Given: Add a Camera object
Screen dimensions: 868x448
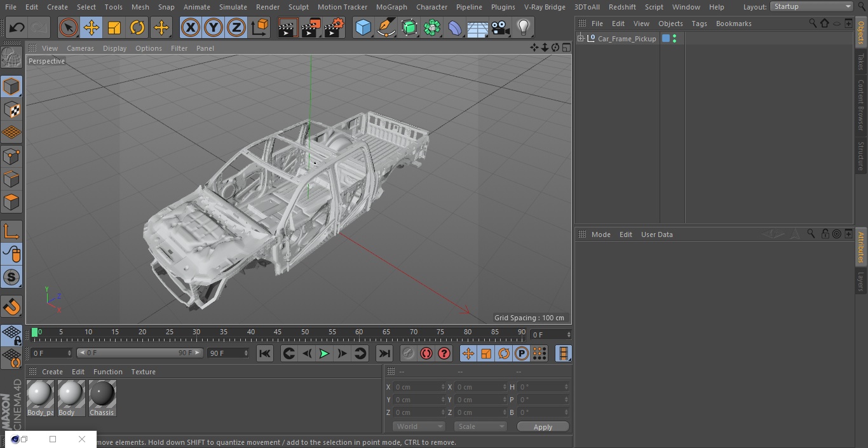Looking at the screenshot, I should [x=501, y=28].
